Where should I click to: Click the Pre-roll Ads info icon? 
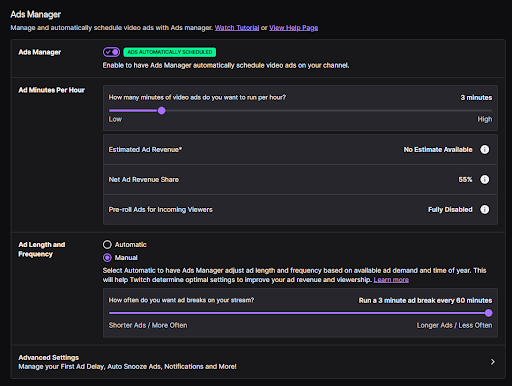click(x=484, y=209)
